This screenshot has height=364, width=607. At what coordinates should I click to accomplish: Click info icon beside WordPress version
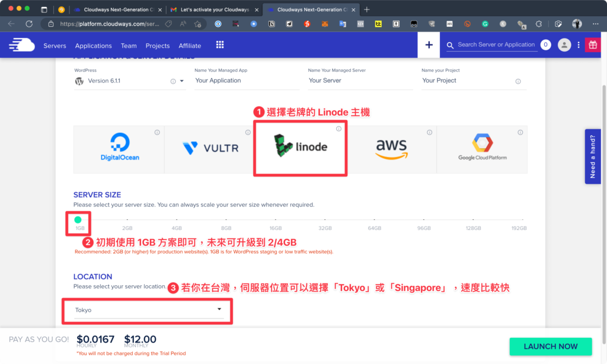click(173, 81)
